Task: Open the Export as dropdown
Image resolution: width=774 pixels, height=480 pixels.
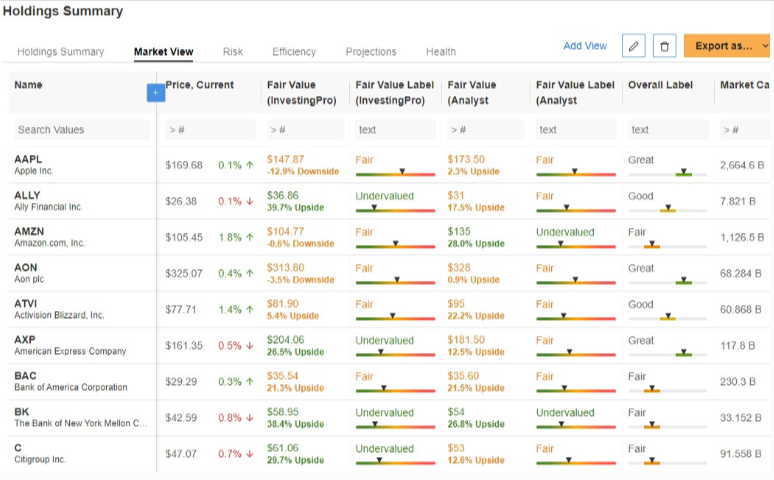Action: coord(727,46)
